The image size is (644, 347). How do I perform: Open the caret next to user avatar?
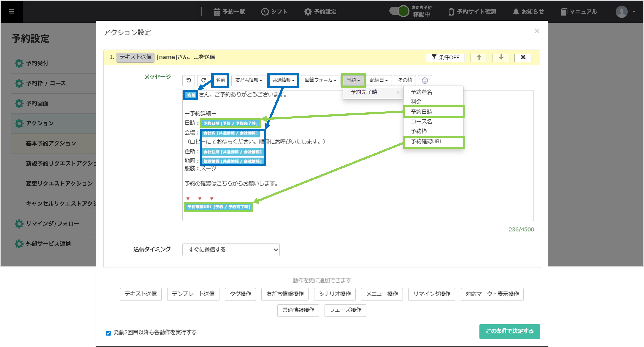click(634, 12)
